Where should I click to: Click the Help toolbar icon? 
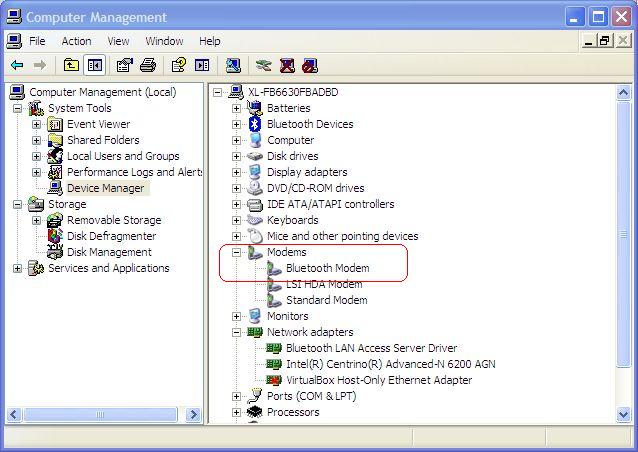179,66
